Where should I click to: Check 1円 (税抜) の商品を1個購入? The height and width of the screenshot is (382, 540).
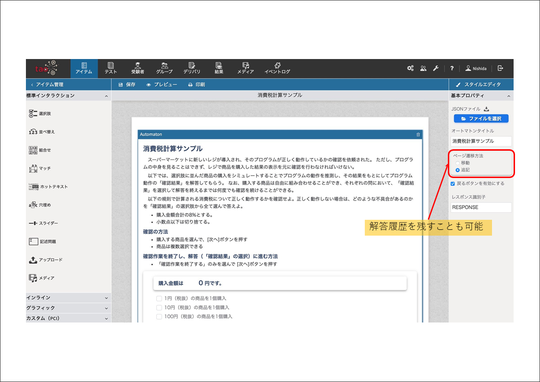click(159, 298)
